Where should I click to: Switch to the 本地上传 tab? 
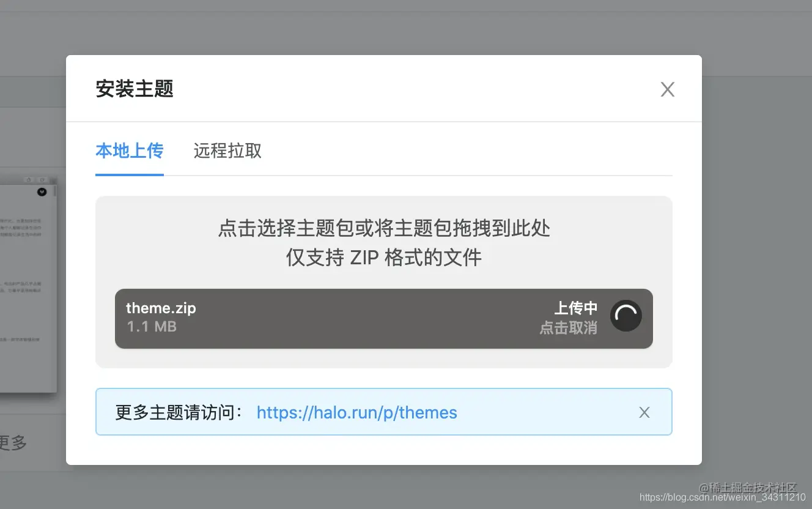pos(130,150)
